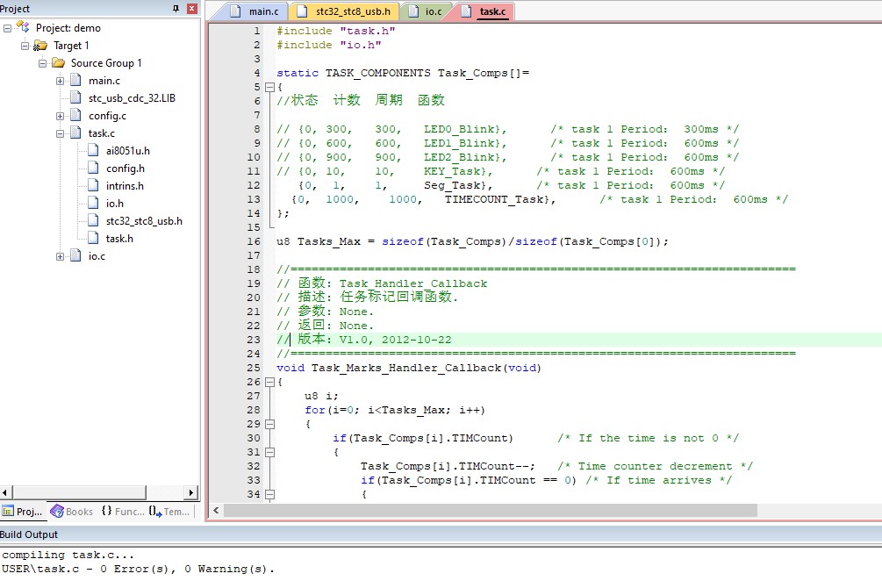This screenshot has width=882, height=588.
Task: Click the stc_usb_cdc_32.LIB file icon
Action: (75, 98)
